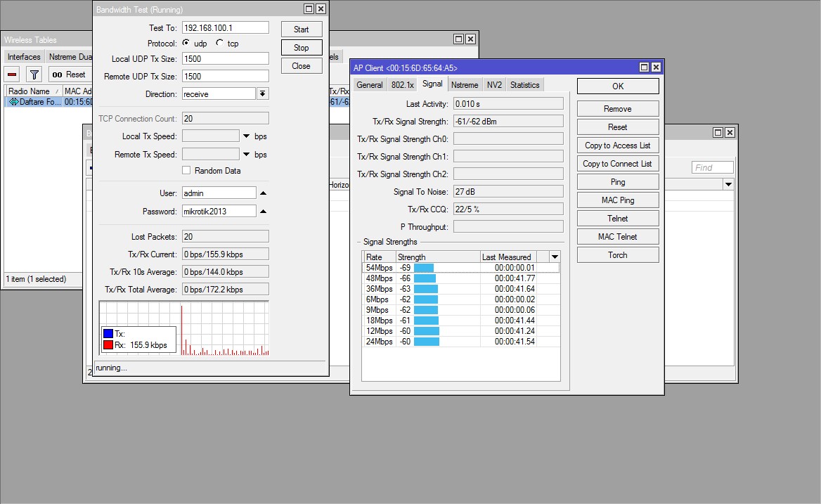The width and height of the screenshot is (821, 504).
Task: Select the tcp protocol radio button
Action: [219, 43]
